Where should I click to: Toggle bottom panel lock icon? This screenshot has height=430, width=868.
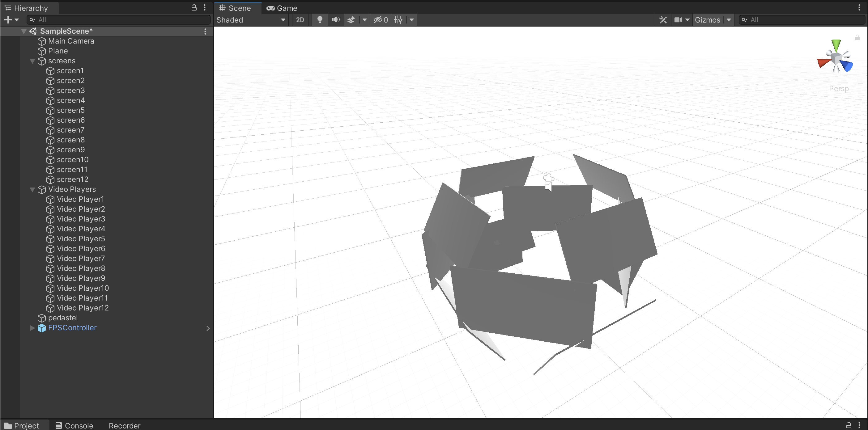coord(849,425)
